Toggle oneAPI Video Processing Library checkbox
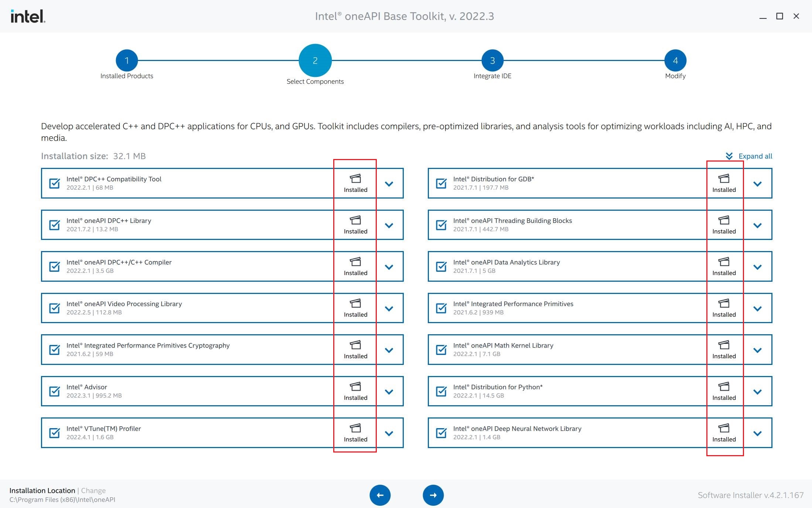 pyautogui.click(x=55, y=308)
